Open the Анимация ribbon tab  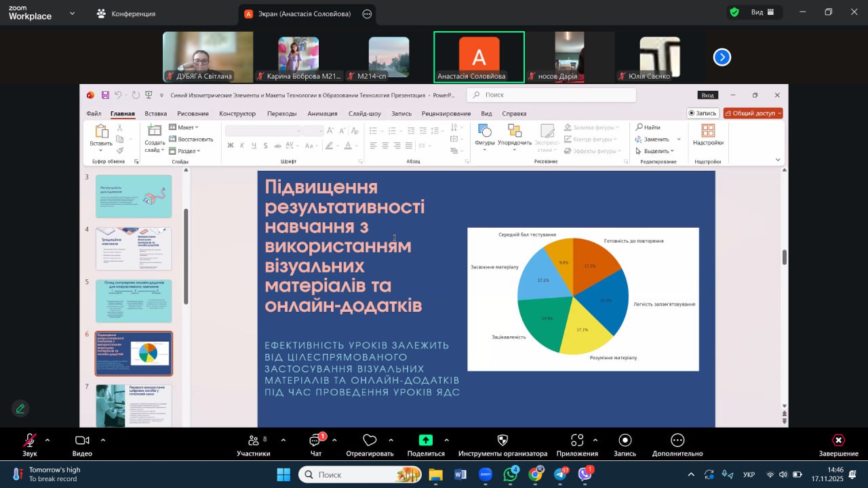tap(322, 114)
